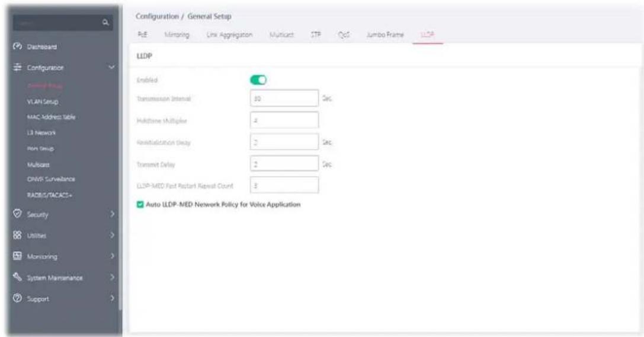Switch to the PoE tab
644x337 pixels.
pyautogui.click(x=142, y=35)
